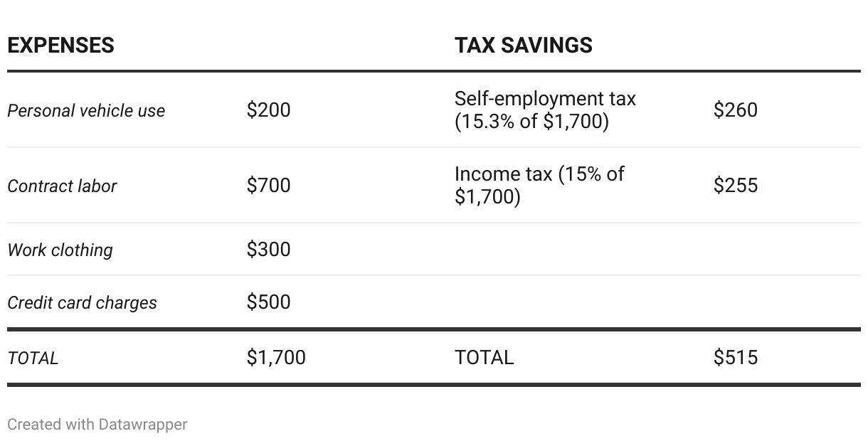
Task: Click the TAX SAVINGS column header
Action: pyautogui.click(x=523, y=46)
